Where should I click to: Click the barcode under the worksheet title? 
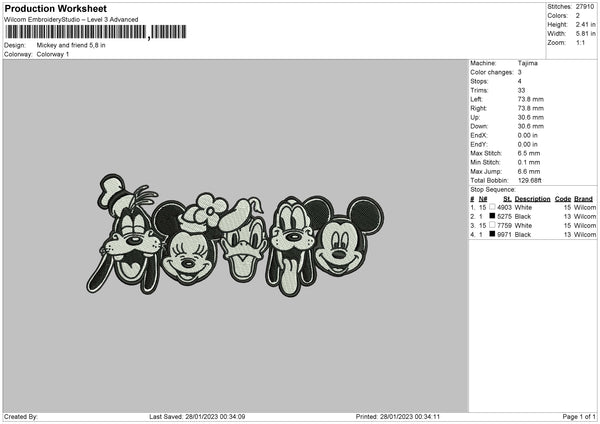(96, 32)
